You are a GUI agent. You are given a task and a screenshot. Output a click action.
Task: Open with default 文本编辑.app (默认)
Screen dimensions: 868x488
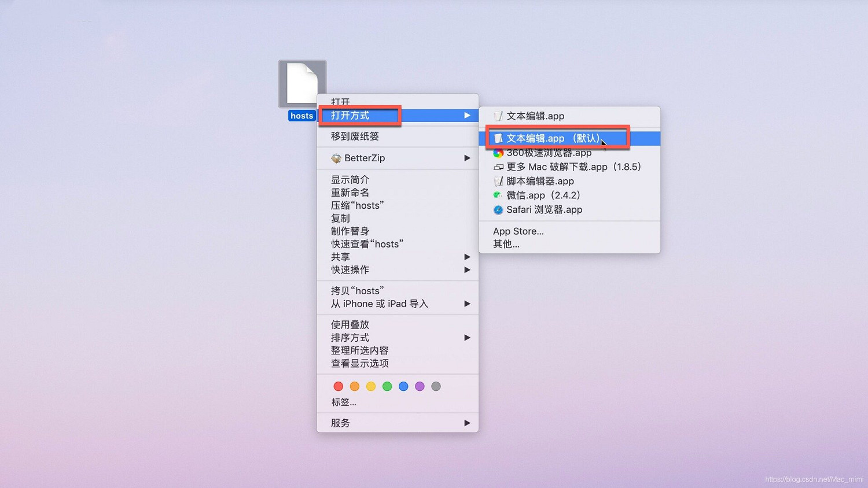tap(554, 139)
